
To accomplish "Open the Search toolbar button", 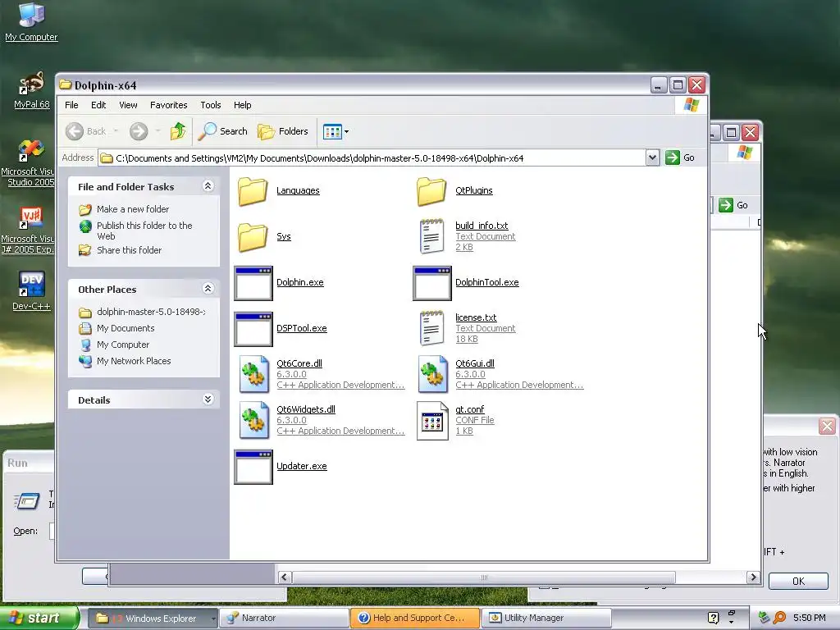I will point(223,131).
